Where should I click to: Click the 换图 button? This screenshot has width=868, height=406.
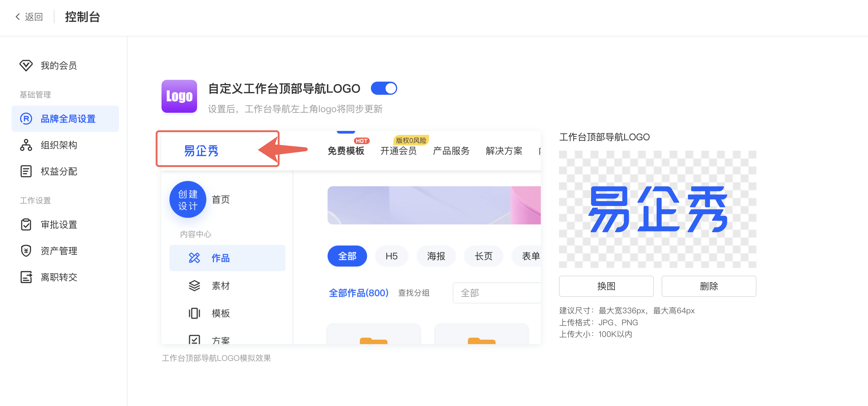[606, 286]
